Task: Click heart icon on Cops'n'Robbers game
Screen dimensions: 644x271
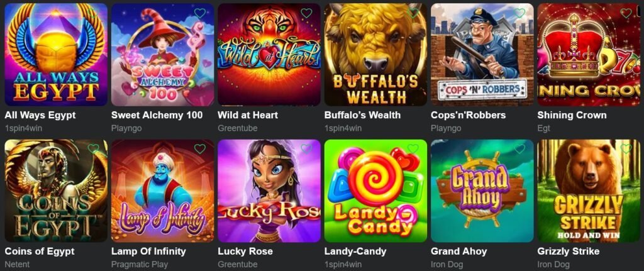Action: coord(519,13)
